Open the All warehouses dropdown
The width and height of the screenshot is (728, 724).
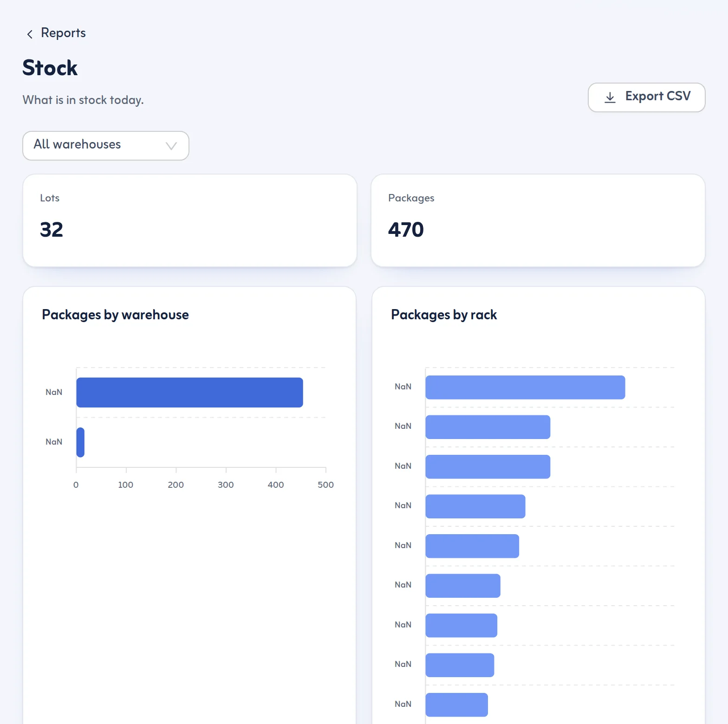[106, 146]
